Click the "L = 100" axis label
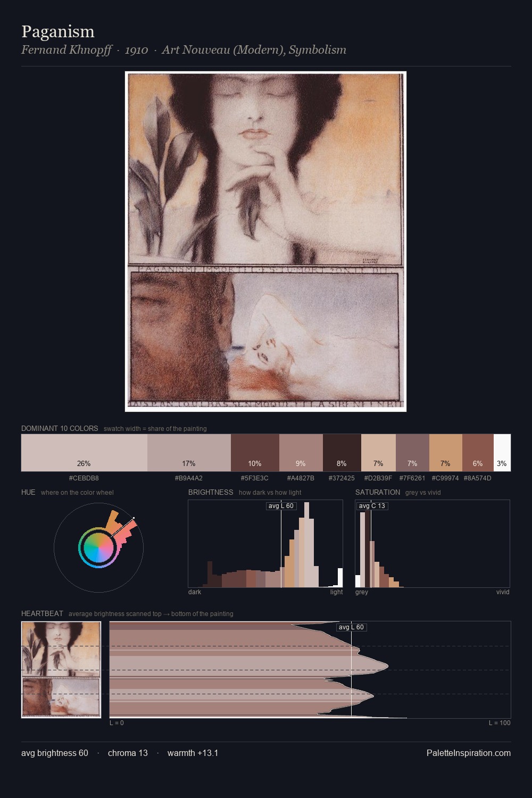The height and width of the screenshot is (798, 532). (500, 723)
